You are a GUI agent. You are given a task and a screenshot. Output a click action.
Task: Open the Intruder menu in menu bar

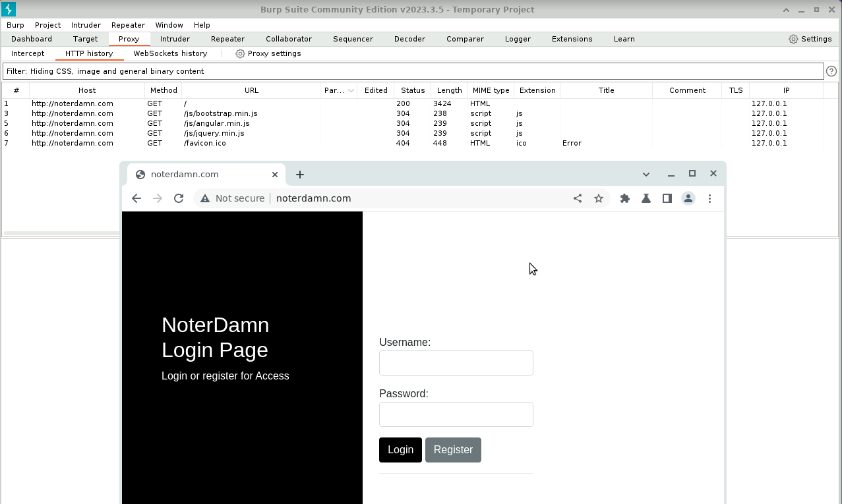point(86,25)
